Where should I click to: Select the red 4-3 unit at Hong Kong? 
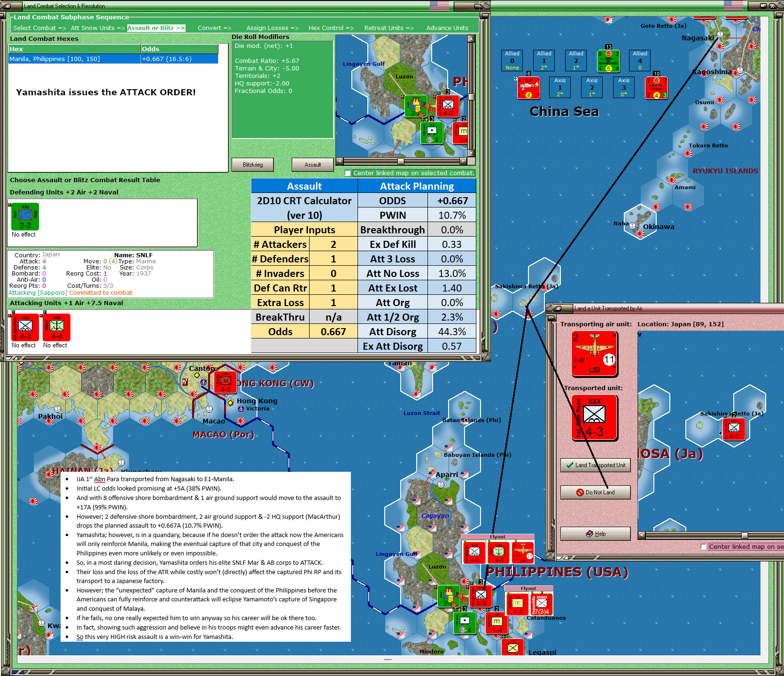click(x=225, y=382)
